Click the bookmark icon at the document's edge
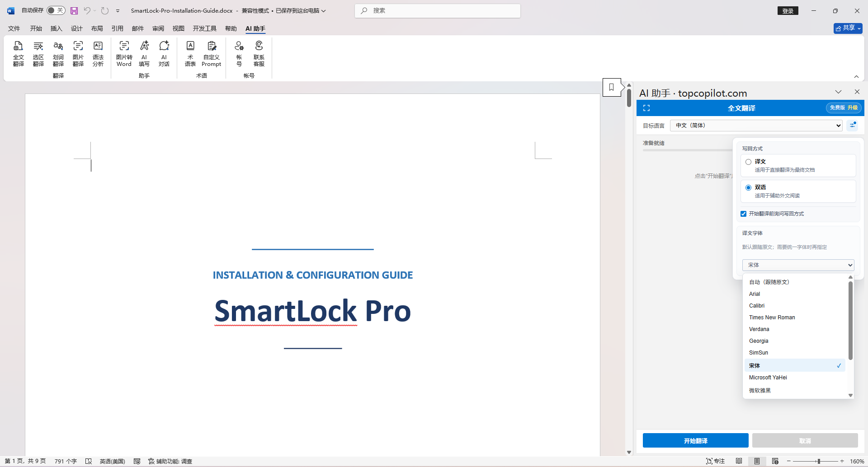The image size is (868, 467). click(x=611, y=87)
